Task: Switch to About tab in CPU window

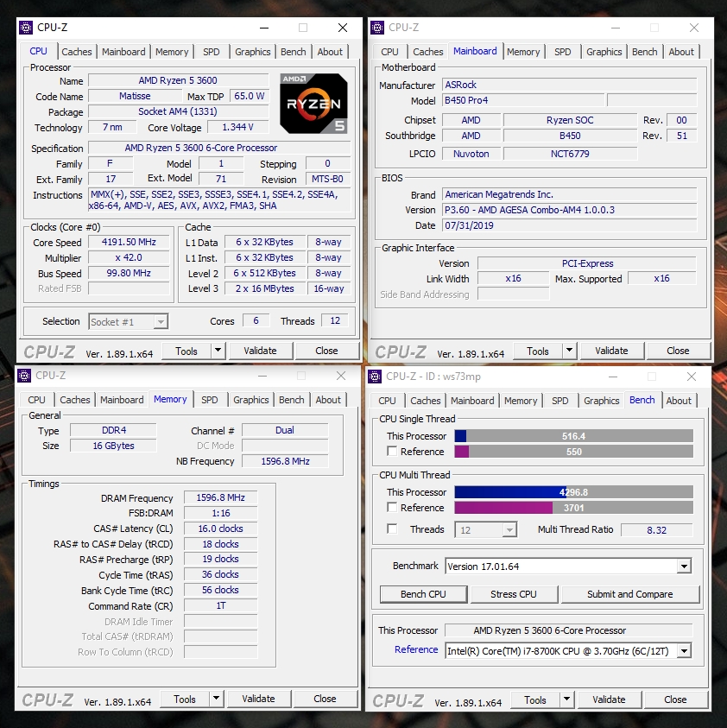Action: point(330,52)
